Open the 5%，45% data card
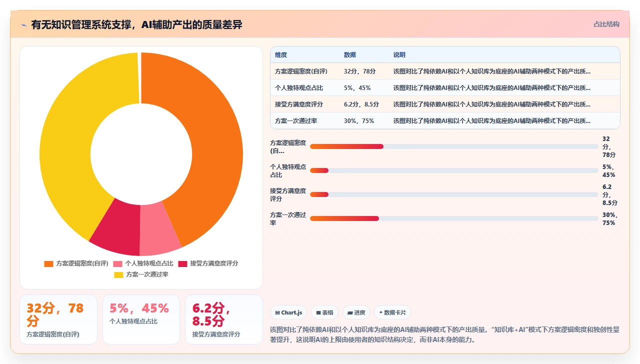Screen dimensions: 640x364 (141, 319)
